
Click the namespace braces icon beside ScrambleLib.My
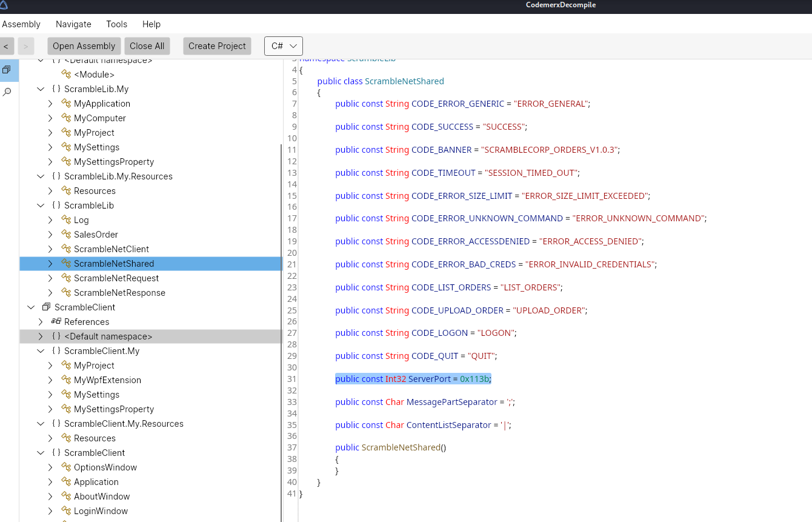56,89
